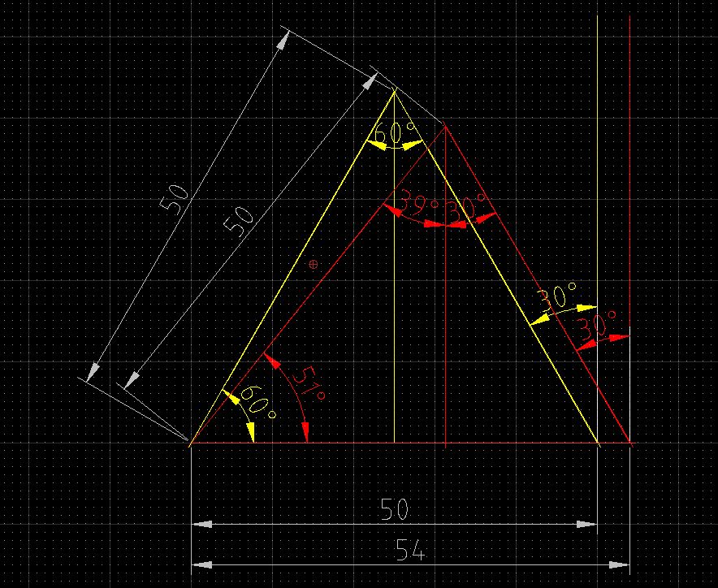Click the shared bottom-left vertex of both triangles
Screen dimensions: 718x588
click(x=191, y=443)
